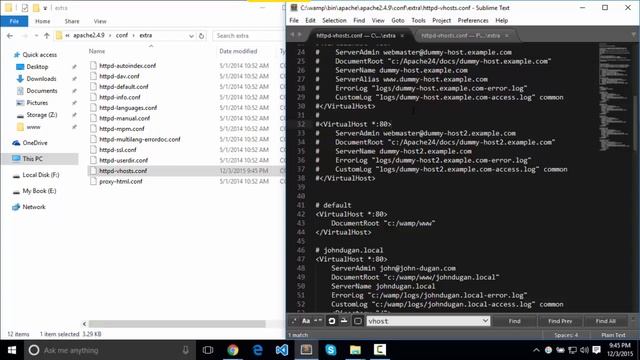Click the Search extra box
This screenshot has width=640, height=360.
[x=249, y=36]
